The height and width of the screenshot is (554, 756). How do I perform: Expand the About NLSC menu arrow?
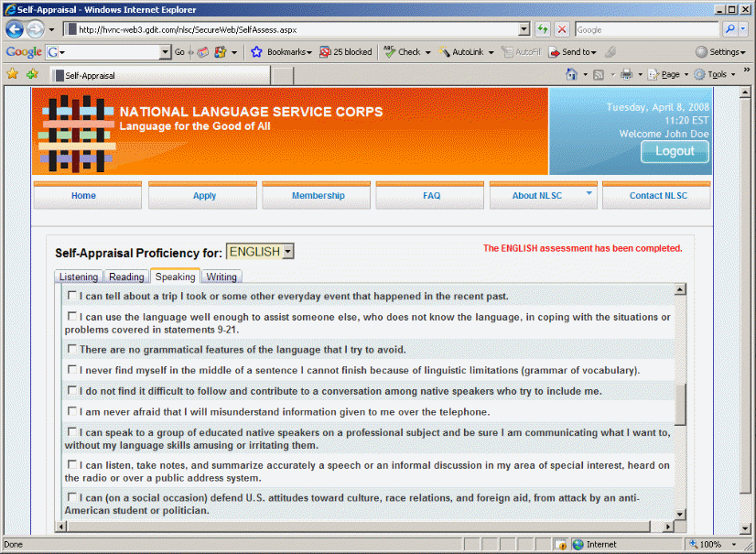(589, 193)
